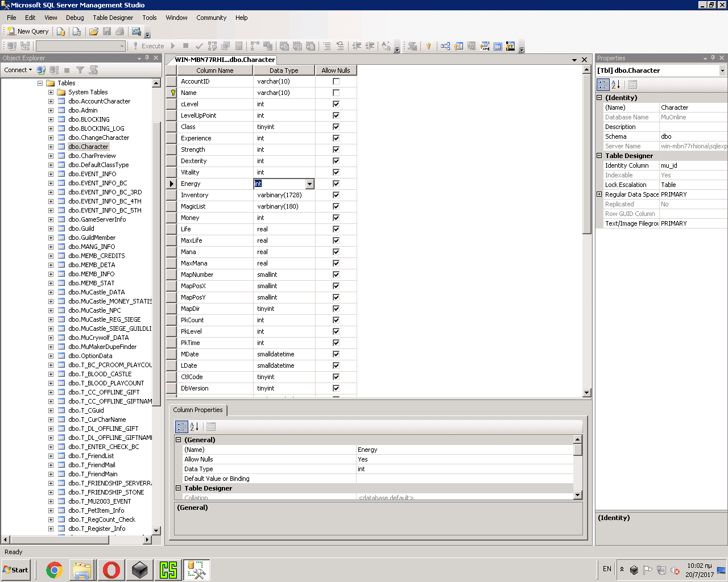Switch Properties panel to Alphabetical sort

616,85
